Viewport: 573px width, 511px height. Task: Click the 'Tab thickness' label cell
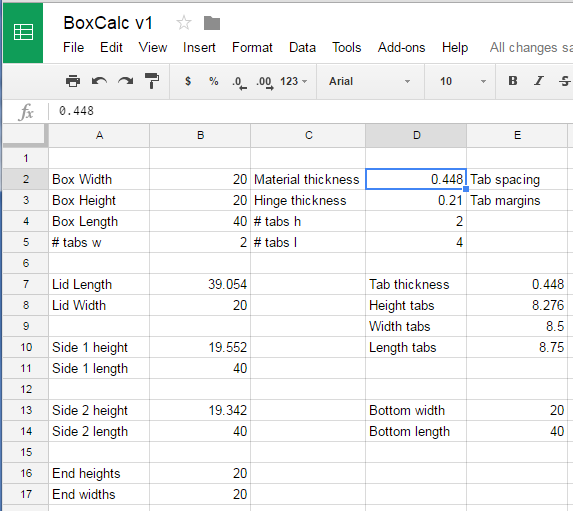click(x=416, y=284)
